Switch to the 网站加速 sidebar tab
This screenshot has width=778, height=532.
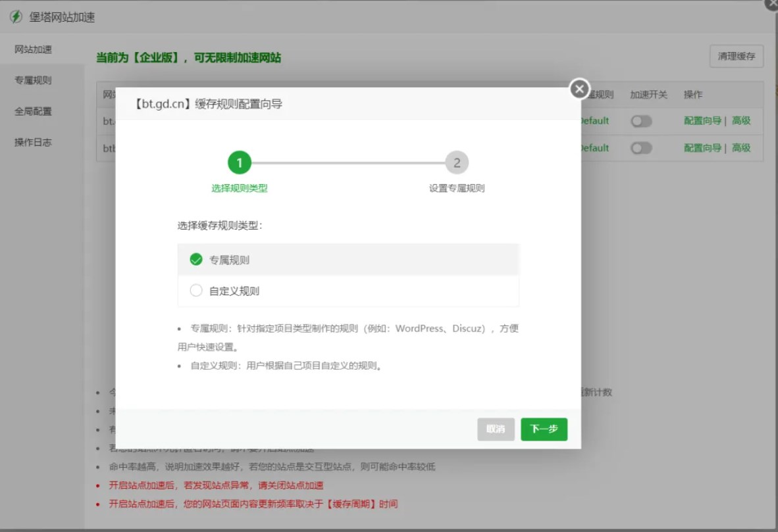tap(32, 49)
